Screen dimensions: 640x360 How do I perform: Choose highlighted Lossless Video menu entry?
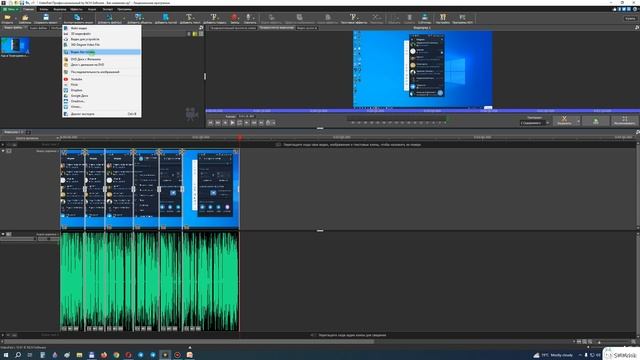click(102, 52)
